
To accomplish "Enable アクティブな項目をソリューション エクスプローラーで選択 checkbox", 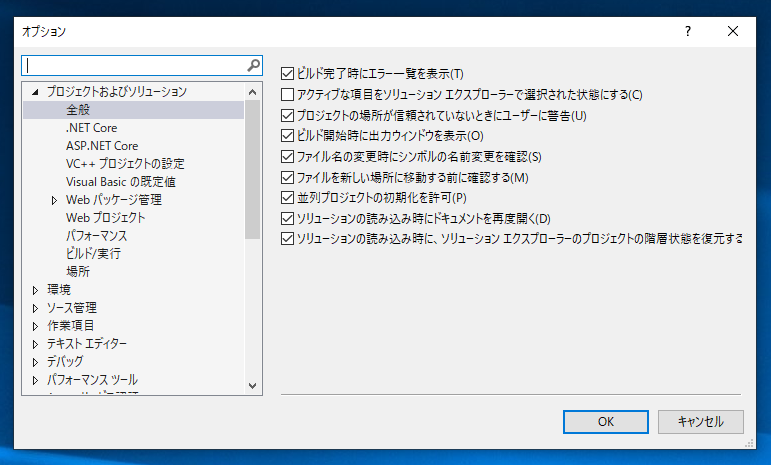I will click(x=287, y=94).
